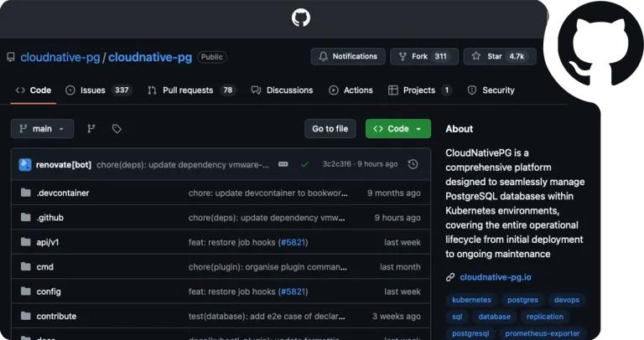
Task: Click the 337 issues counter badge
Action: click(122, 90)
